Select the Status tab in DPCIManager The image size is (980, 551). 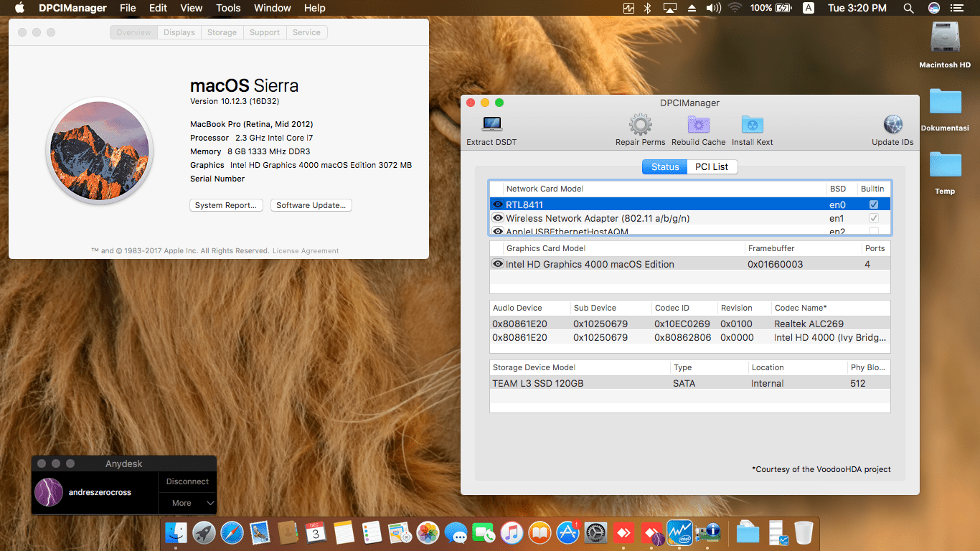pyautogui.click(x=665, y=166)
